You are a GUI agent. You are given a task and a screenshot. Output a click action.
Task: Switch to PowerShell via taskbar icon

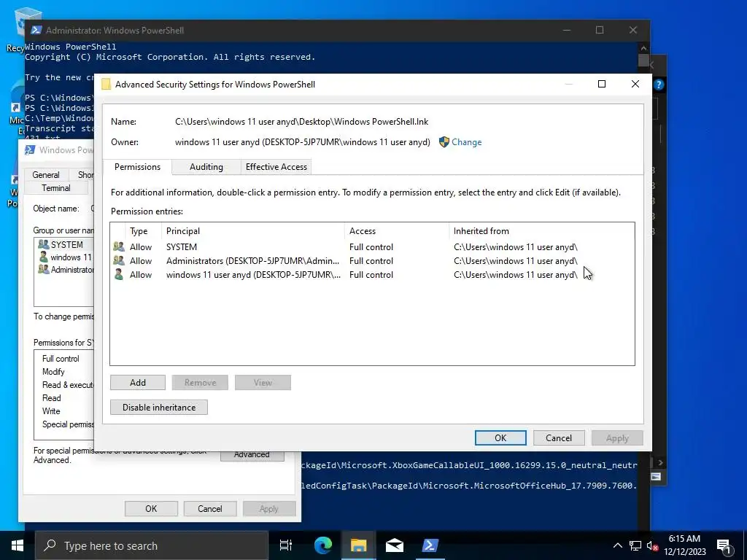[430, 545]
